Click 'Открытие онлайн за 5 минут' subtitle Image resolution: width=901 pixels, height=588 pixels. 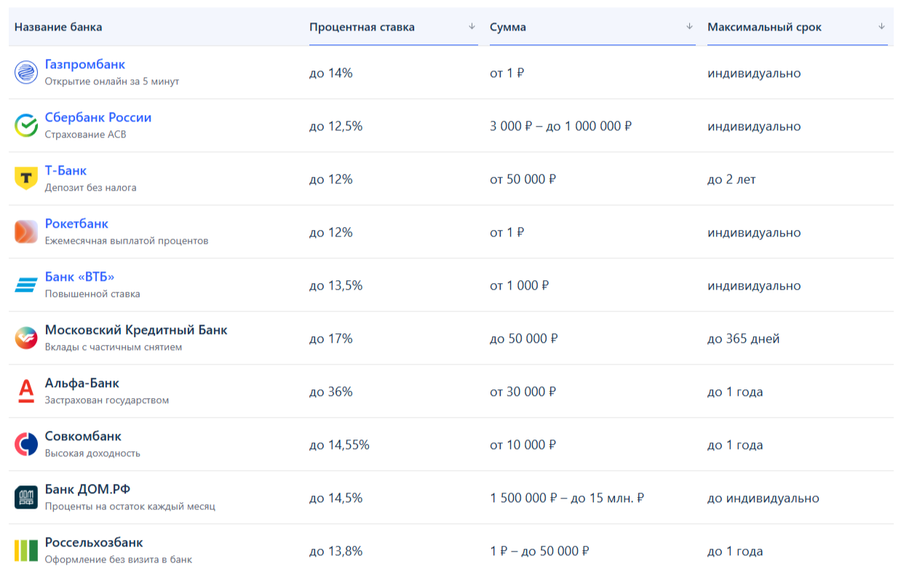[x=112, y=82]
